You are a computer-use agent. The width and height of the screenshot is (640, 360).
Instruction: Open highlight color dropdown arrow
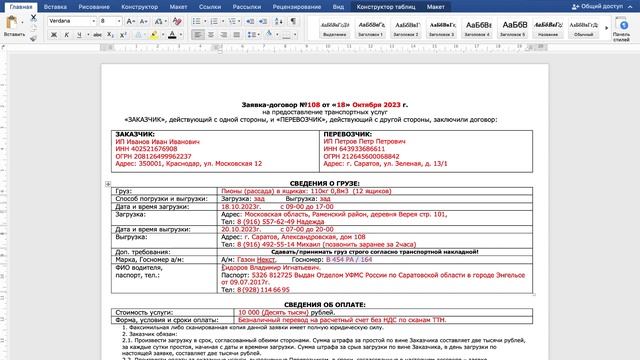(162, 35)
